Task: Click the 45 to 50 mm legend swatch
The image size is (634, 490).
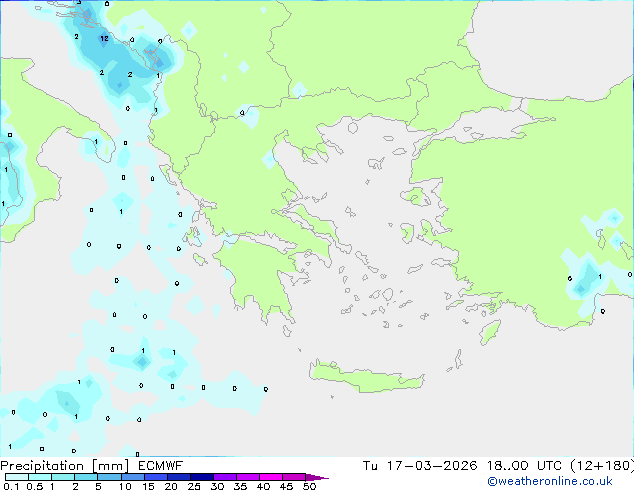Action: pyautogui.click(x=294, y=477)
